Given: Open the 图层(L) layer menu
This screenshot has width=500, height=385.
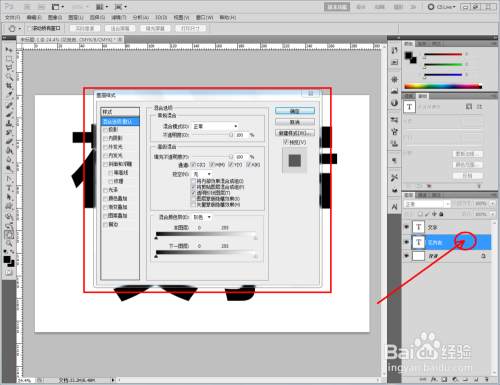Looking at the screenshot, I should [75, 17].
